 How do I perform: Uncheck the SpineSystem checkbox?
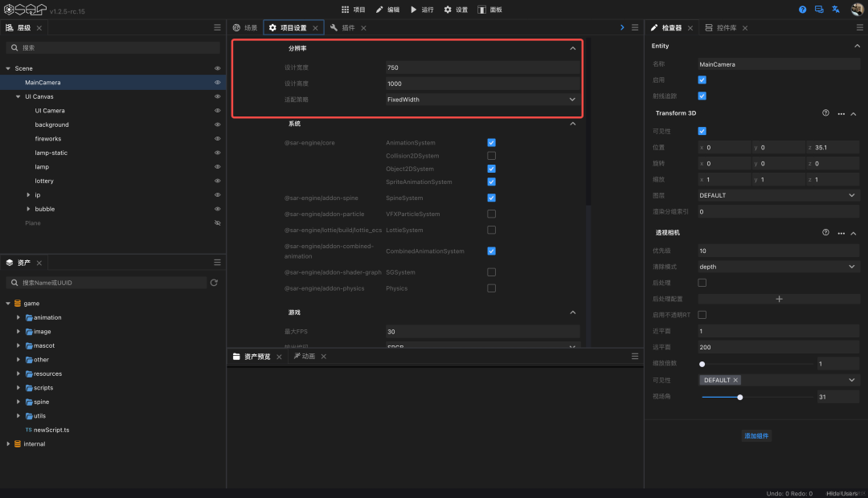click(x=491, y=198)
